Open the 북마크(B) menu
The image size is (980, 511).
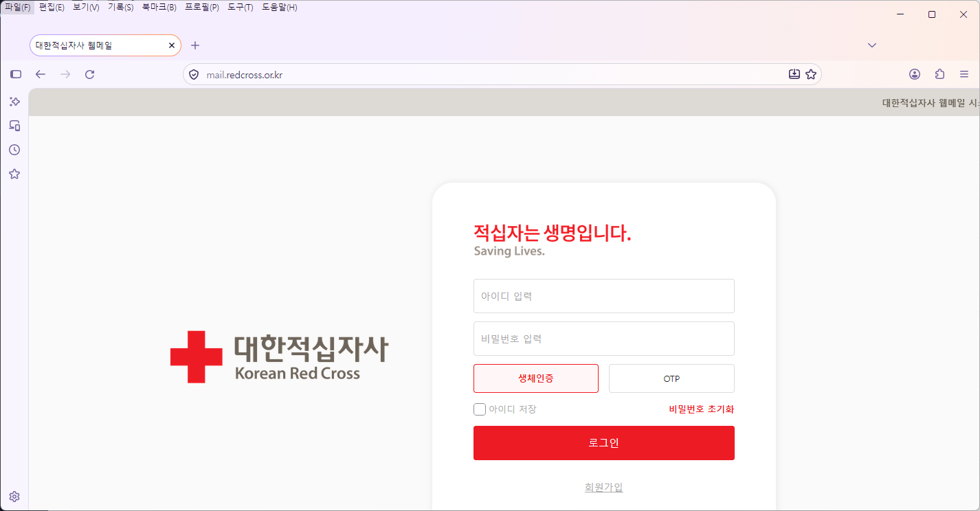159,8
